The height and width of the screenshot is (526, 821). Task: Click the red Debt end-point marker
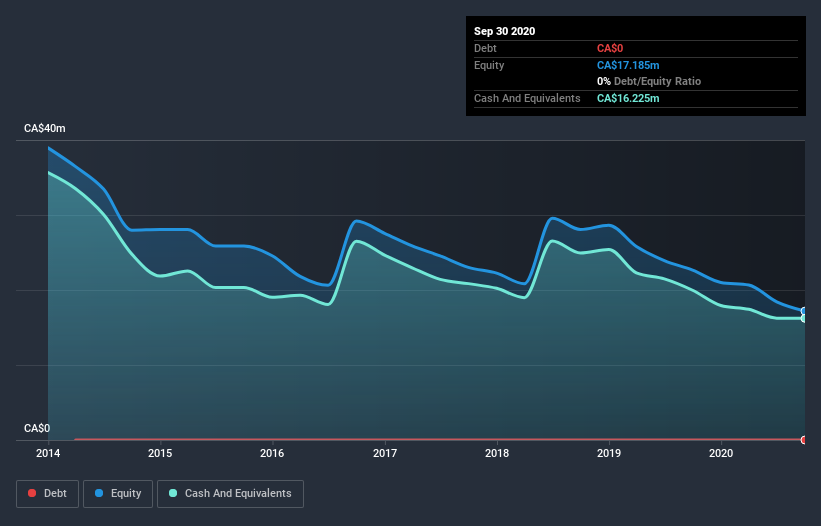point(804,440)
